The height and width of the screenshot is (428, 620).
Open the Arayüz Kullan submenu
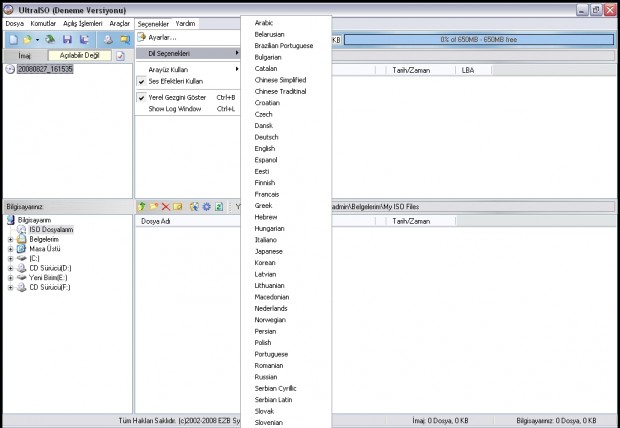tap(188, 69)
